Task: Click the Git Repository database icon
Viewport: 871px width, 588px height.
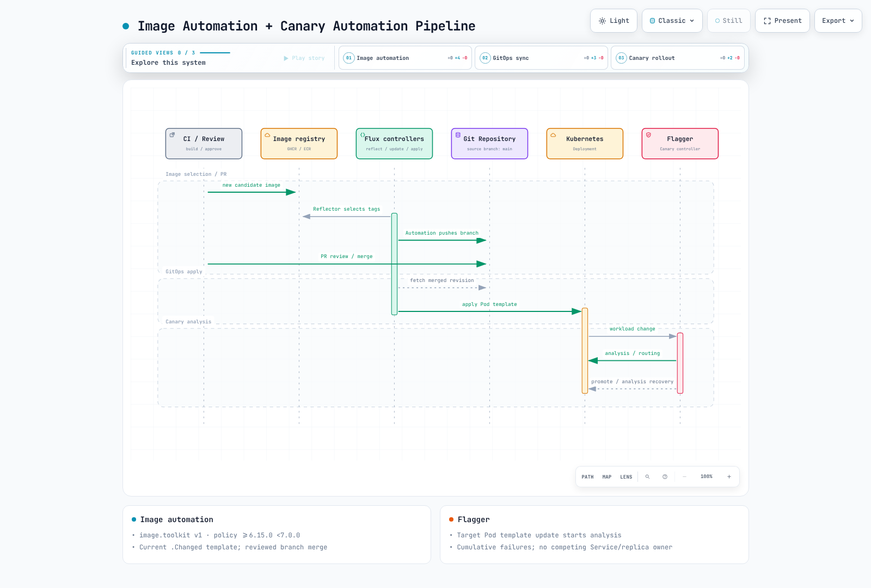Action: coord(458,134)
